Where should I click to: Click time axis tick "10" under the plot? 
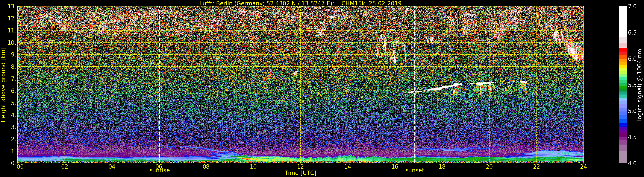coord(253,166)
